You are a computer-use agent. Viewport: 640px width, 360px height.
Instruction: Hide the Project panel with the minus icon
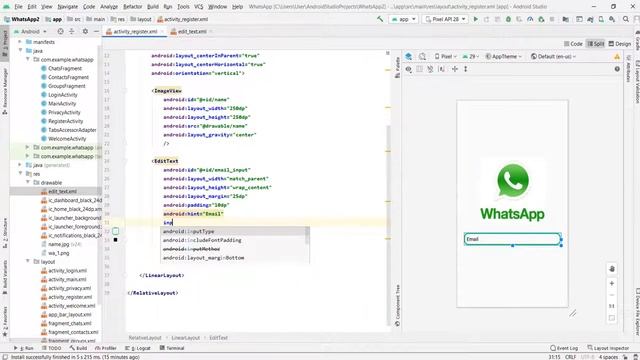96,31
